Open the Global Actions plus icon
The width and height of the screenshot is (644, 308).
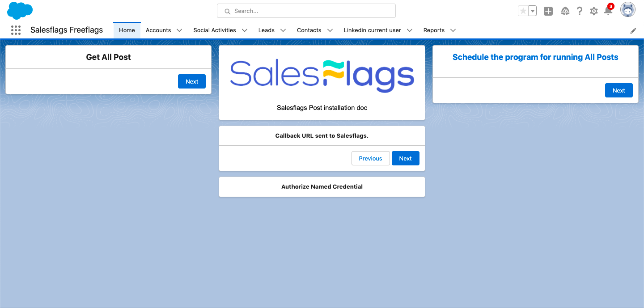coord(548,11)
